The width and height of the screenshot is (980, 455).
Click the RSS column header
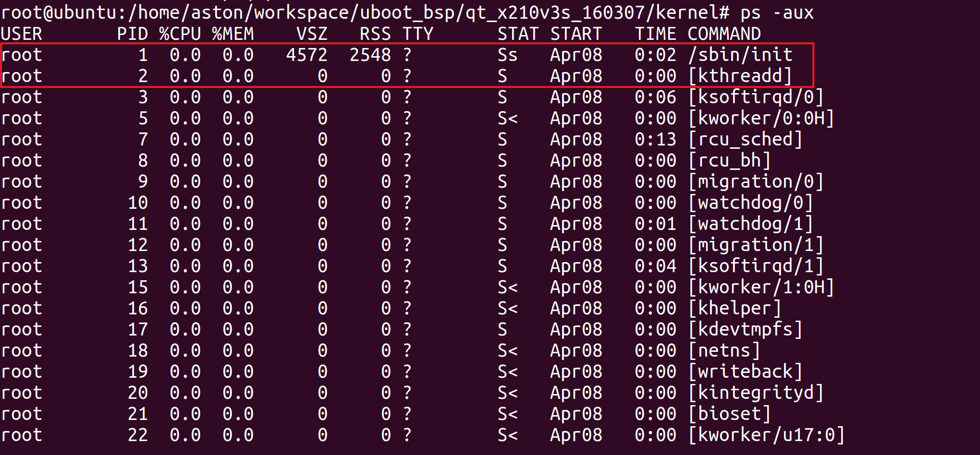(376, 34)
